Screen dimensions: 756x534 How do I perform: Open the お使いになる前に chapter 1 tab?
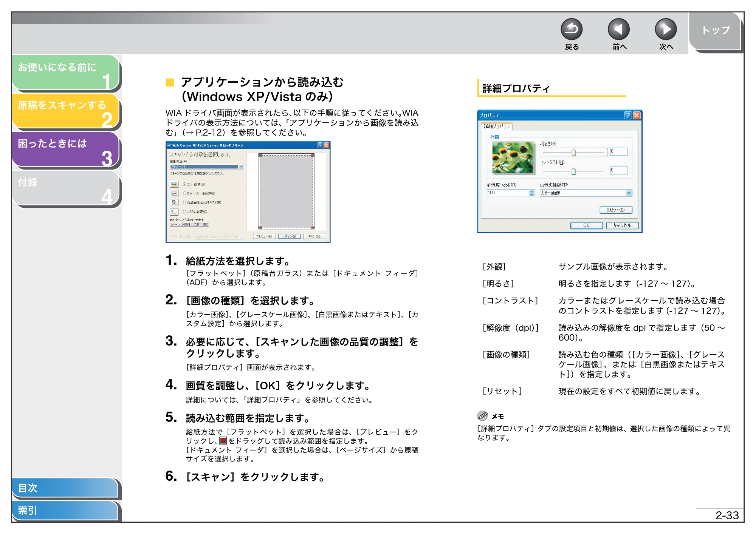coord(66,73)
